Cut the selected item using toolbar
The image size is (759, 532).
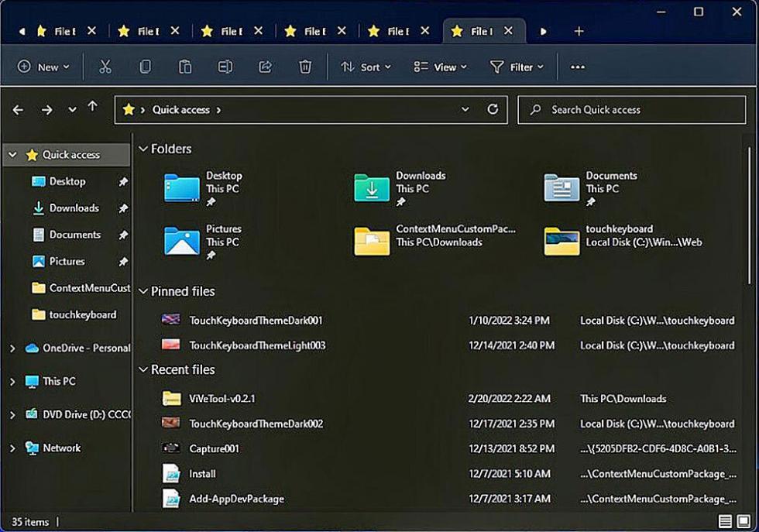(105, 67)
